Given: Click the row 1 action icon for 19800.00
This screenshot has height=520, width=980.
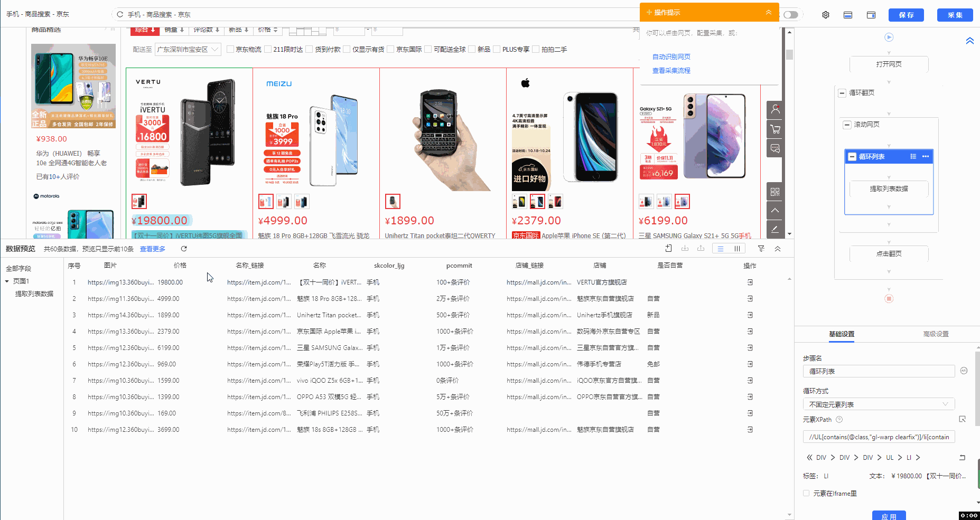Looking at the screenshot, I should [750, 282].
